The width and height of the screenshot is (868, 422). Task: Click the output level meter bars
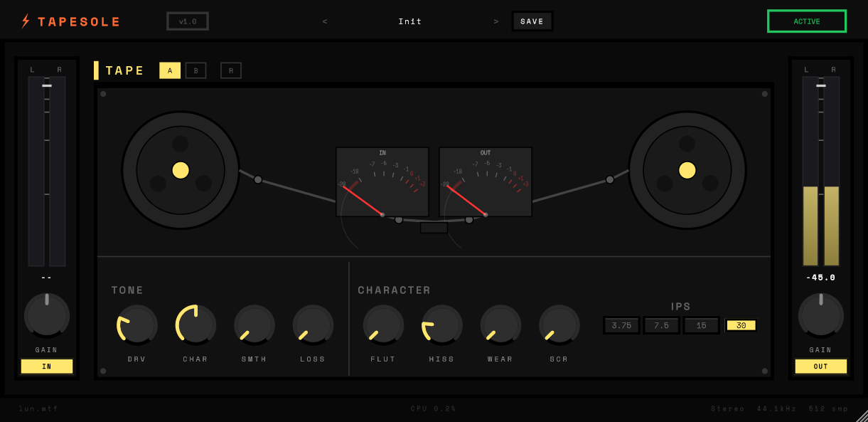821,172
